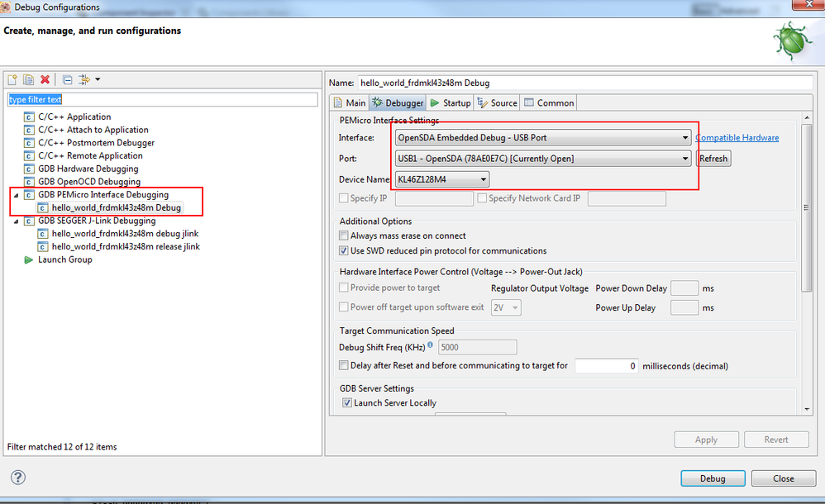Viewport: 825px width, 504px height.
Task: Select GDB OpenOCD Debugging entry
Action: pyautogui.click(x=89, y=182)
